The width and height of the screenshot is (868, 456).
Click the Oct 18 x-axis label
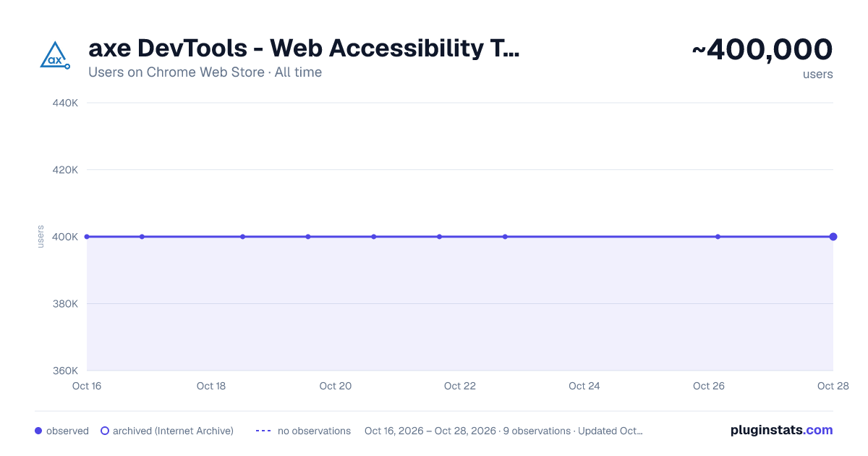tap(211, 386)
